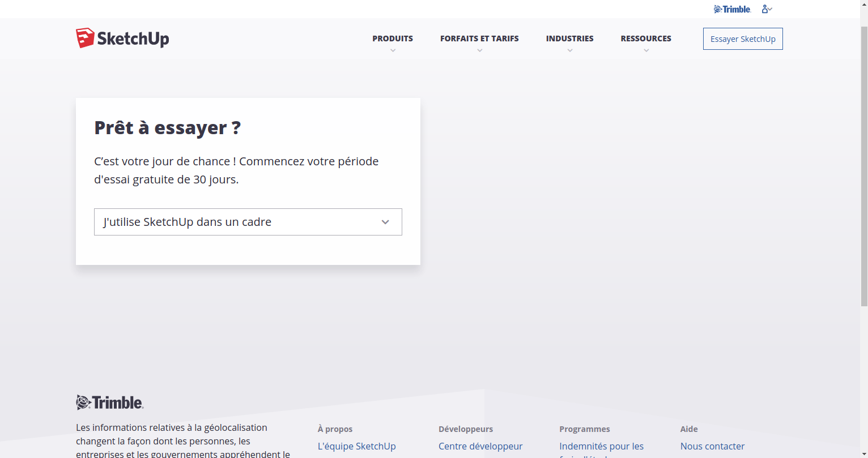The image size is (868, 458).
Task: Open the "J'utilise SketchUp dans un cadre" dropdown
Action: tap(248, 222)
